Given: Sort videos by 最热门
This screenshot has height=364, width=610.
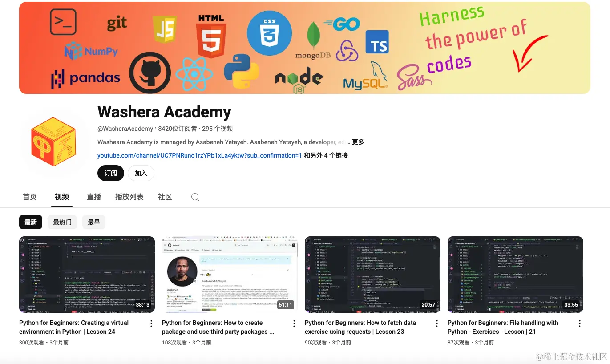Looking at the screenshot, I should click(62, 222).
